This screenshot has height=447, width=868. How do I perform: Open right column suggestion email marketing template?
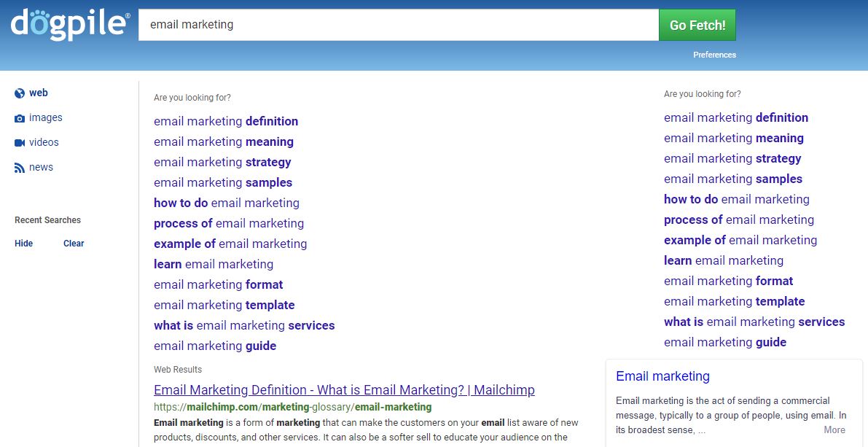click(735, 301)
